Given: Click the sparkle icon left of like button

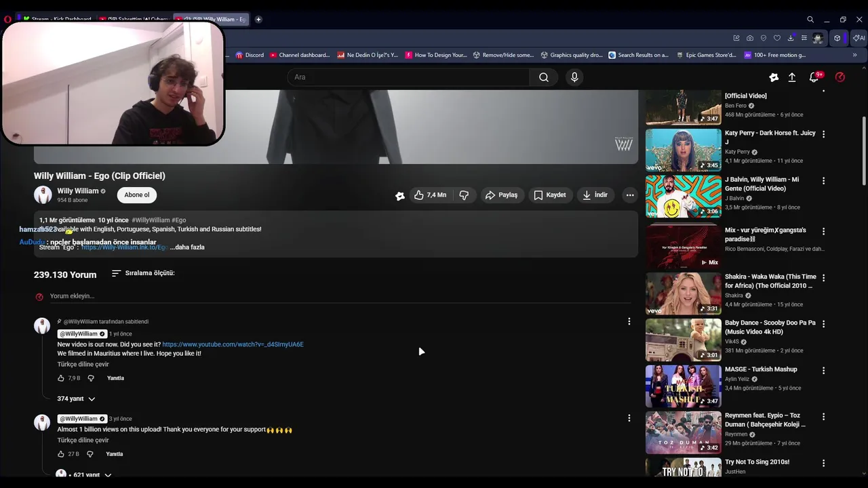Looking at the screenshot, I should [400, 196].
